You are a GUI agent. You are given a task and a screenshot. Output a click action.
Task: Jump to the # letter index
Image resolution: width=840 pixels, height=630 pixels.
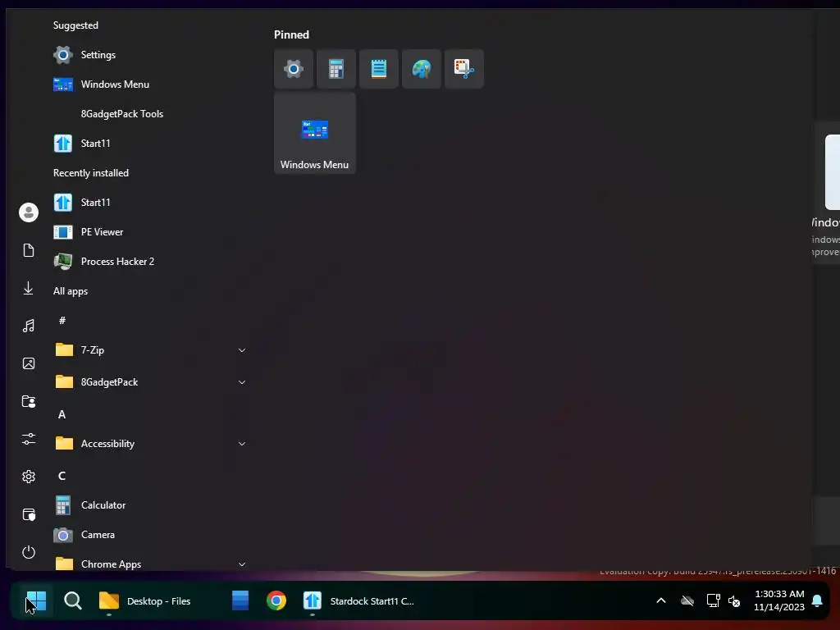[62, 321]
